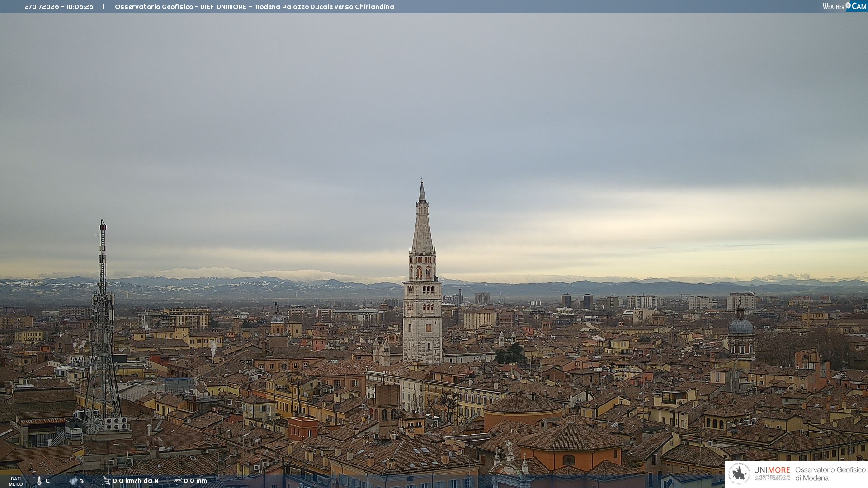
Task: Click the rainfall 0.0 mm reading
Action: [x=195, y=481]
